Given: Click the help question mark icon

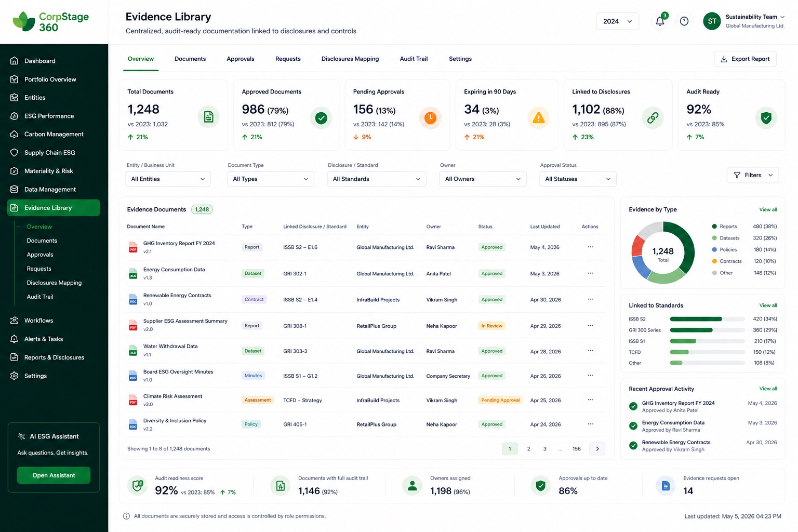Looking at the screenshot, I should [x=684, y=21].
